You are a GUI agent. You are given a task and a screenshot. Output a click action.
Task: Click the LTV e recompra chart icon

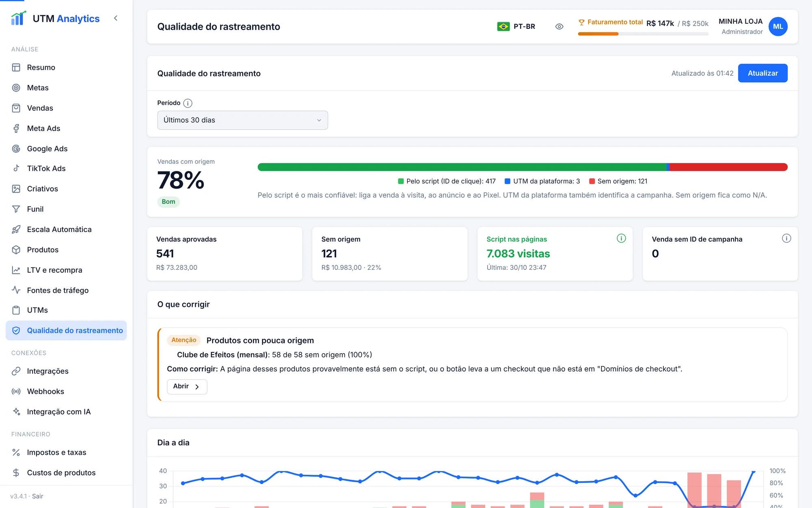tap(16, 270)
